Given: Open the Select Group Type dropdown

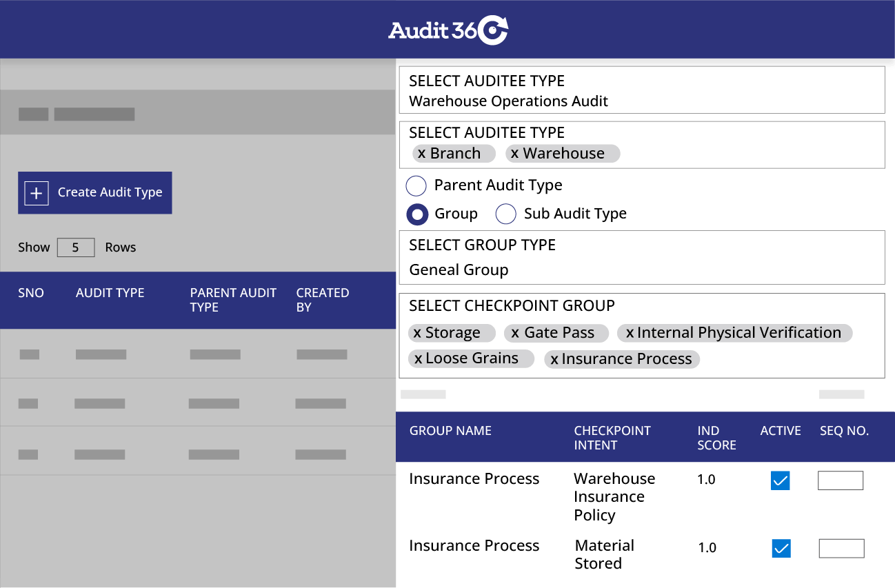Looking at the screenshot, I should click(x=641, y=257).
